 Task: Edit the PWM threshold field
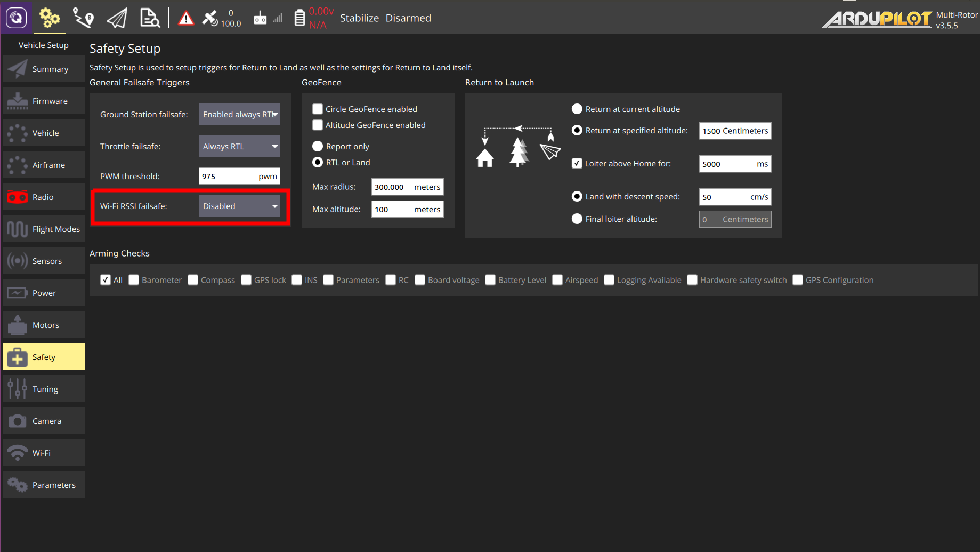point(239,176)
